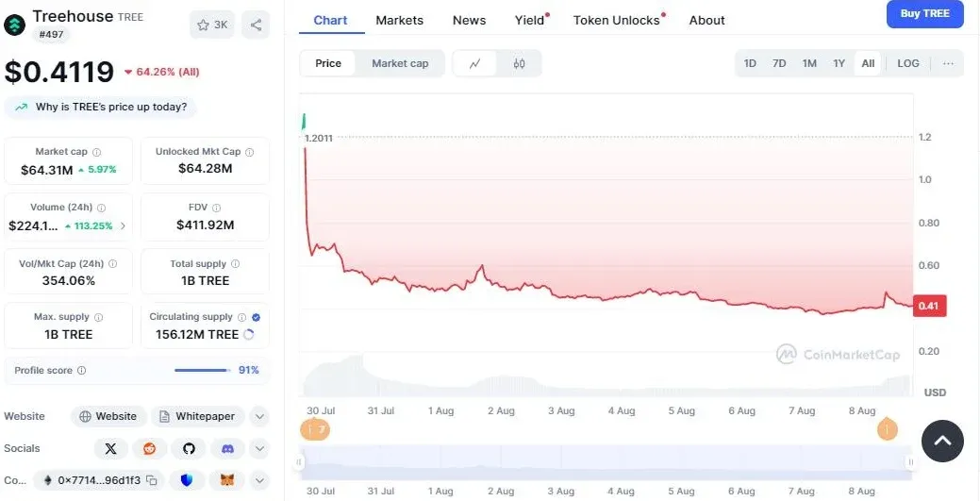This screenshot has width=980, height=501.
Task: Switch to line chart view
Action: (x=475, y=63)
